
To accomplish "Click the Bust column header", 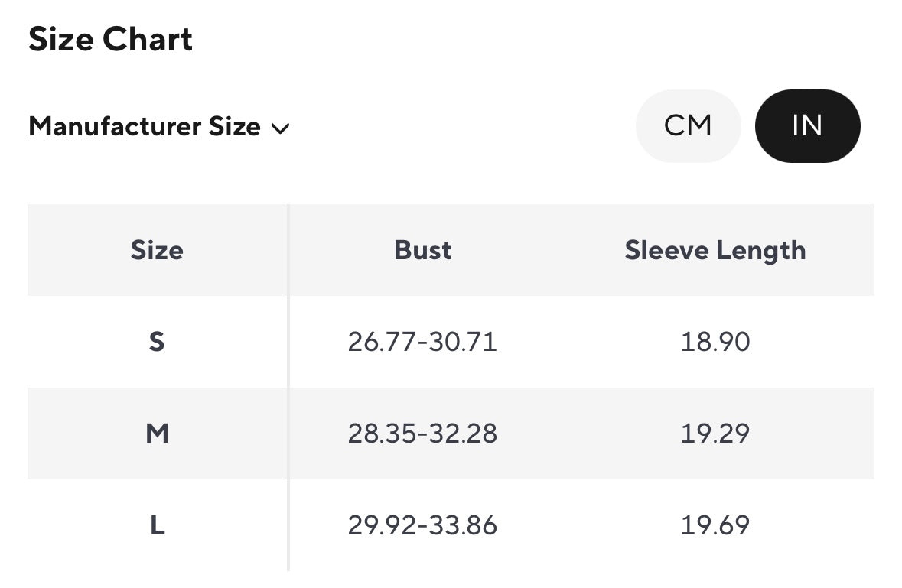I will click(x=423, y=250).
